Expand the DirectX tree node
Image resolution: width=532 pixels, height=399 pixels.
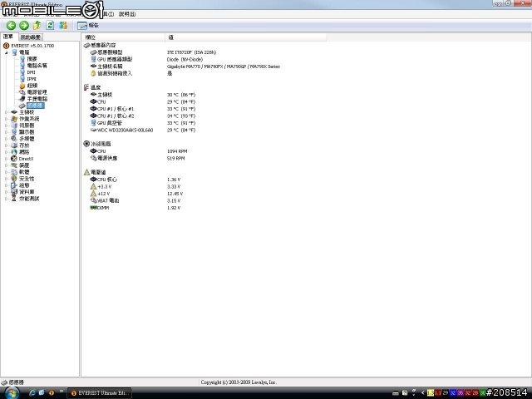click(x=6, y=159)
